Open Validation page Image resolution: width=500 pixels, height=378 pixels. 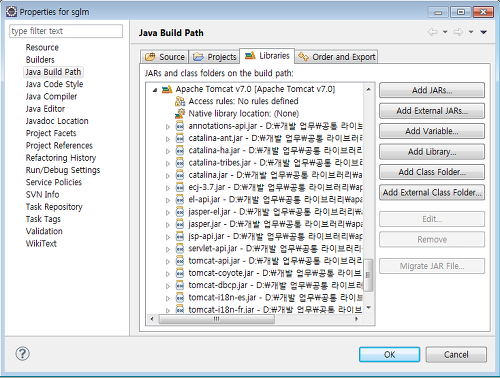tap(44, 231)
